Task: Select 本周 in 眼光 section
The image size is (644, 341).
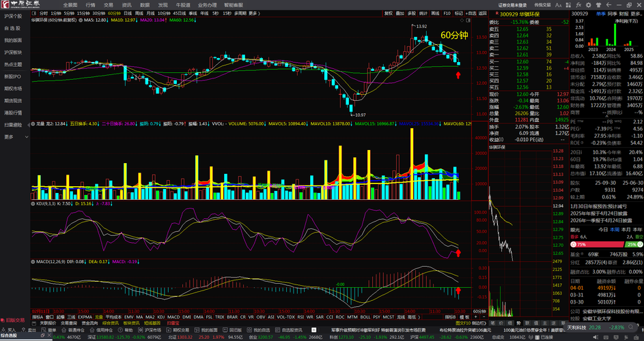Action: [615, 229]
